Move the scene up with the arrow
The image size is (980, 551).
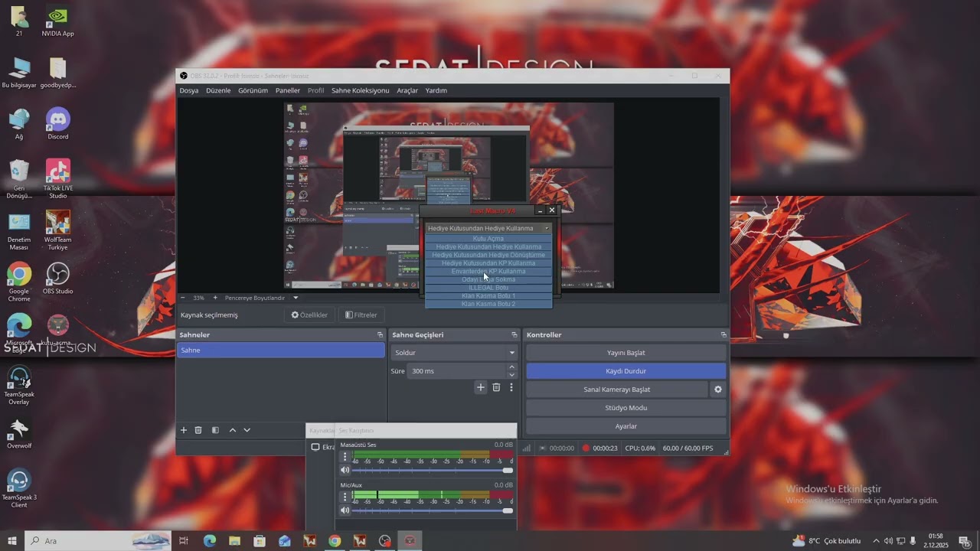(233, 430)
